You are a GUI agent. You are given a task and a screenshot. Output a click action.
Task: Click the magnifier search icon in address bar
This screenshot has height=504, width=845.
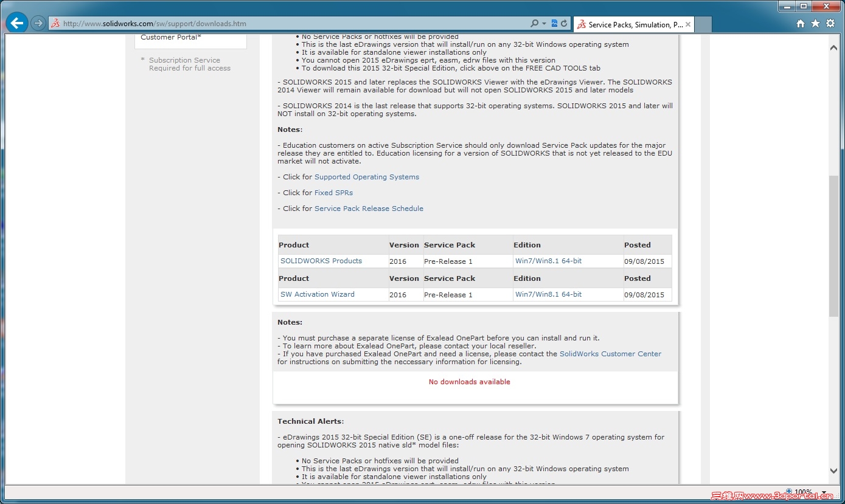(x=534, y=24)
